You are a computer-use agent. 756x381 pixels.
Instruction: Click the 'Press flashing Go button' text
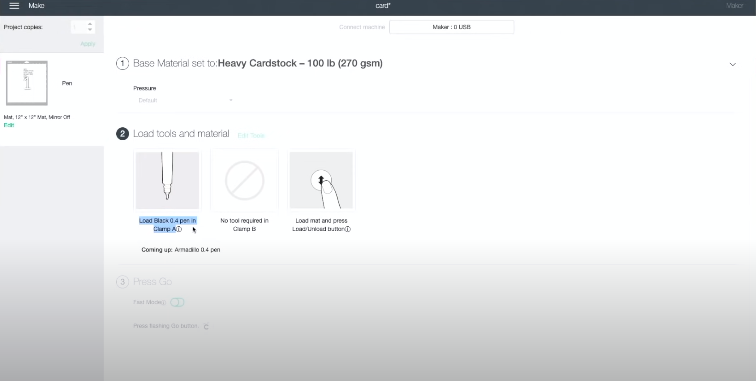[166, 326]
